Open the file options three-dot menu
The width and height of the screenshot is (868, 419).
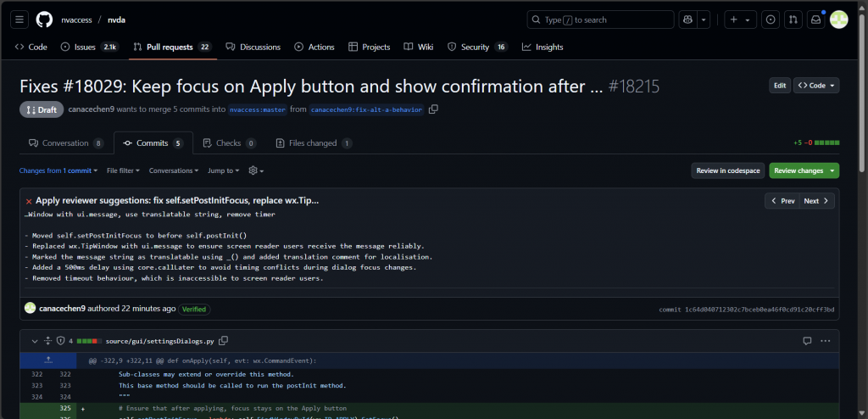click(x=826, y=341)
